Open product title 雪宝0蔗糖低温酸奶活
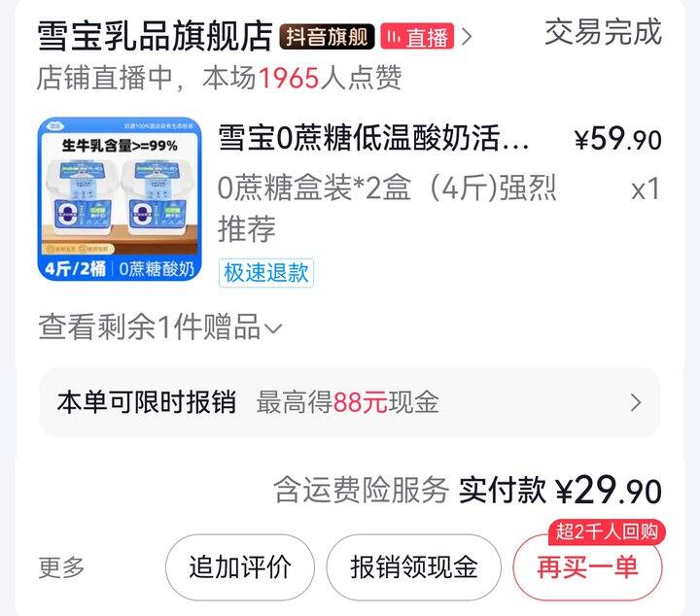 373,138
